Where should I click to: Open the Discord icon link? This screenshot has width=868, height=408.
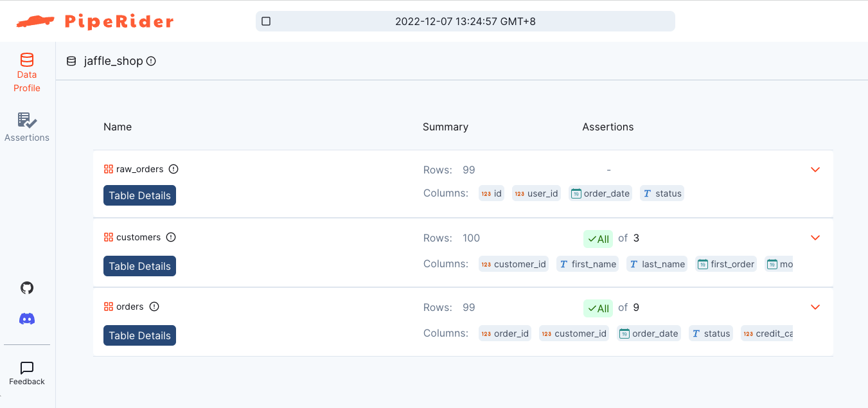[27, 319]
